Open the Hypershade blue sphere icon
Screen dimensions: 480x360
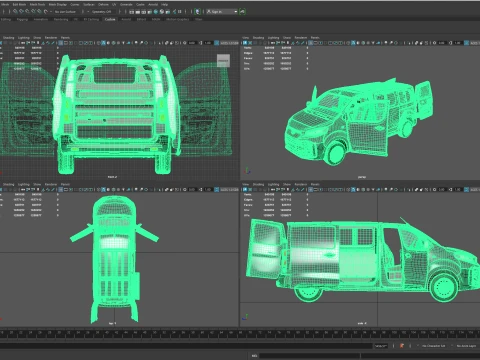pyautogui.click(x=155, y=12)
